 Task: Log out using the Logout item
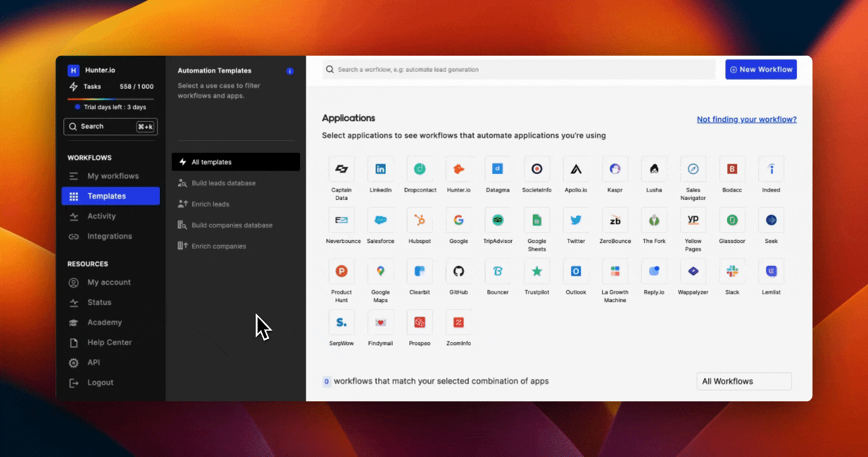tap(110, 383)
